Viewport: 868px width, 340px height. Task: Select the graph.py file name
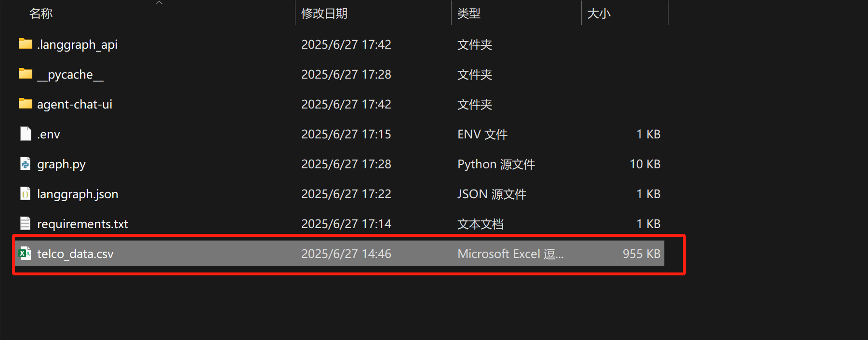coord(61,164)
